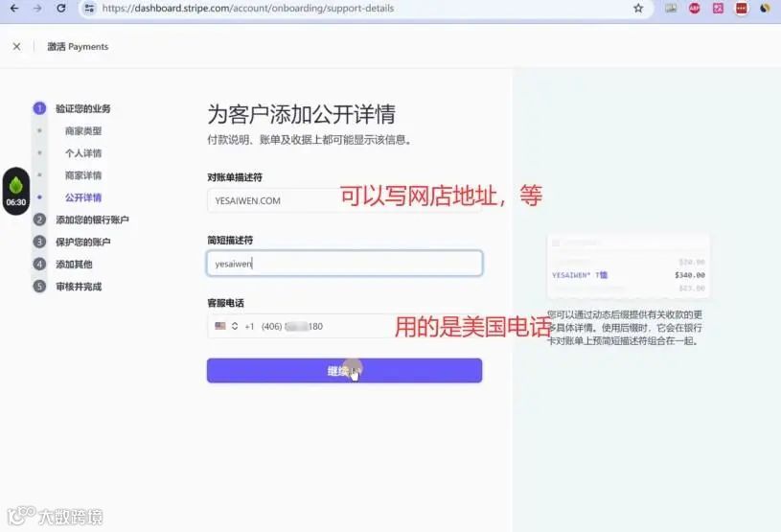This screenshot has width=781, height=532.
Task: Open the gray image extension icon
Action: click(x=671, y=8)
